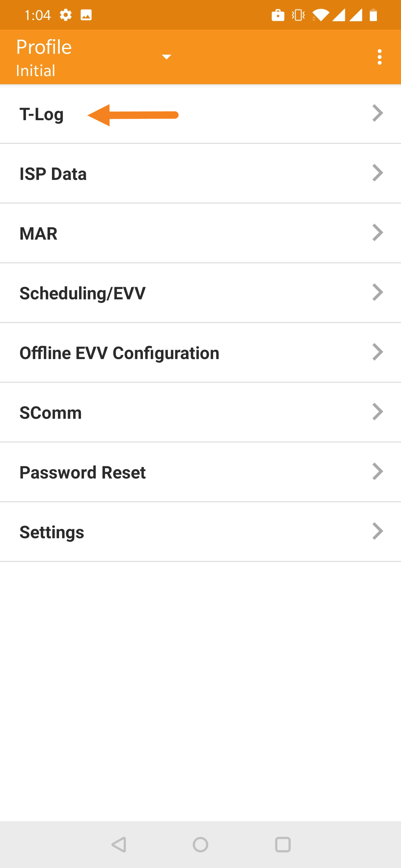Open the MAR entry

(x=200, y=233)
